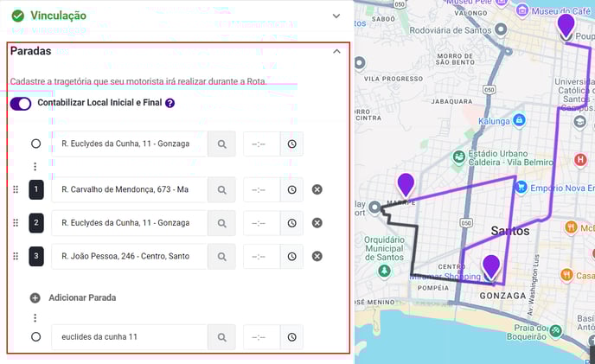Screen dimensions: 595x364
Task: Open options dots below initial location
Action: (x=35, y=166)
